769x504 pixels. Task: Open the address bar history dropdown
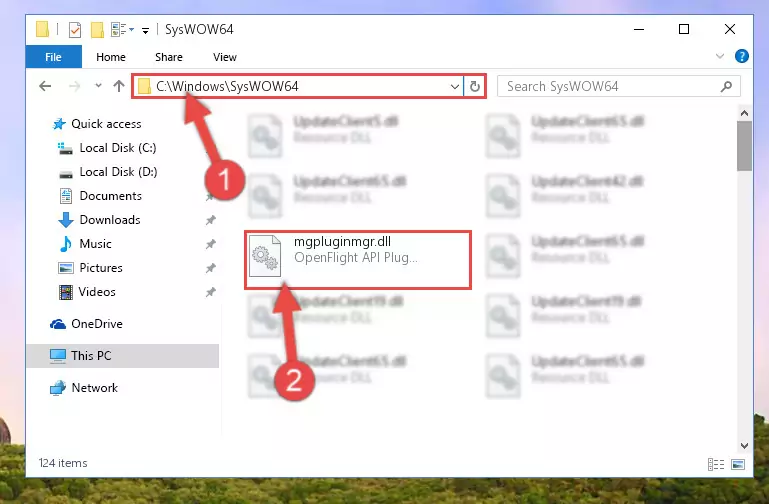click(x=455, y=87)
